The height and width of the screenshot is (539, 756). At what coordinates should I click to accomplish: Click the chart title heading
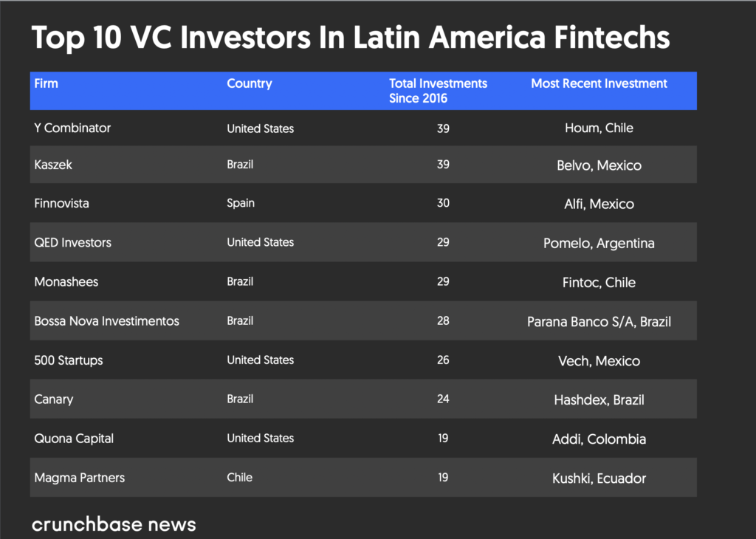tap(351, 38)
